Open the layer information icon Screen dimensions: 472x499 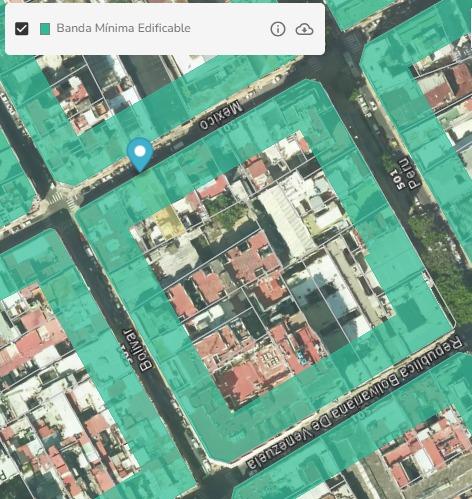click(x=278, y=29)
